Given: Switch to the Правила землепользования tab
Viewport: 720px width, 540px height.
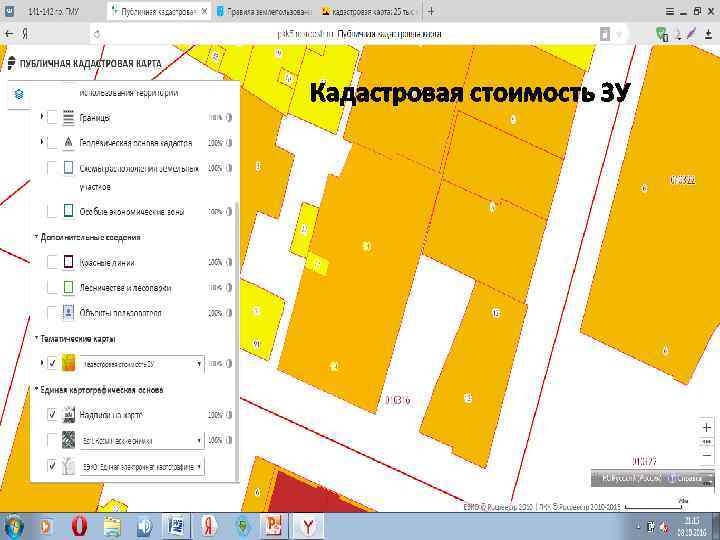Looking at the screenshot, I should click(x=265, y=11).
